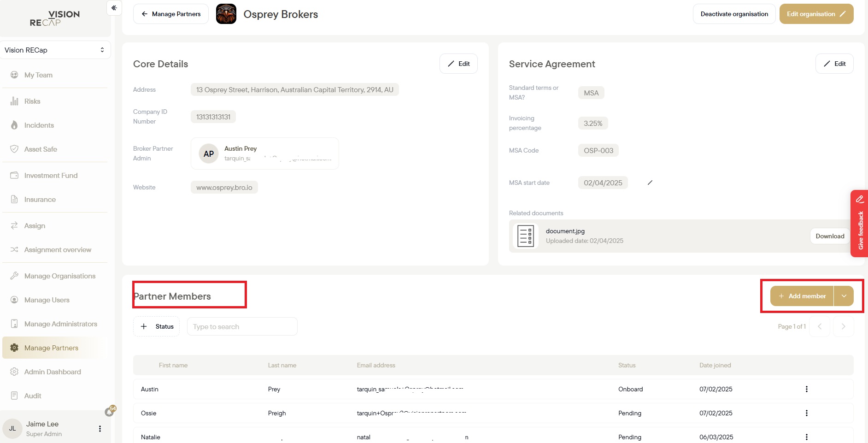
Task: Click the AP avatar initials
Action: pos(209,154)
